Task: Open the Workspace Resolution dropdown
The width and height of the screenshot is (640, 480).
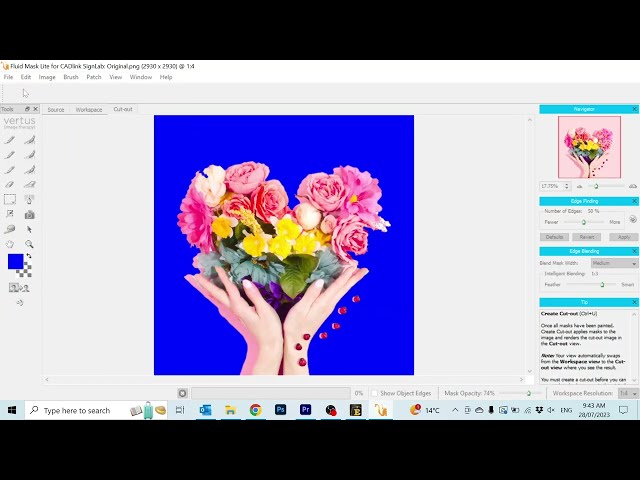Action: pos(628,393)
